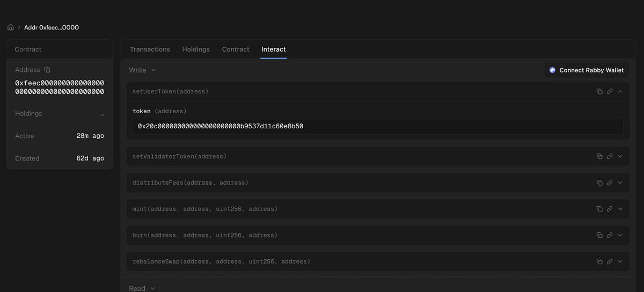
Task: Copy rebalanceSwap function signature icon
Action: tap(599, 261)
